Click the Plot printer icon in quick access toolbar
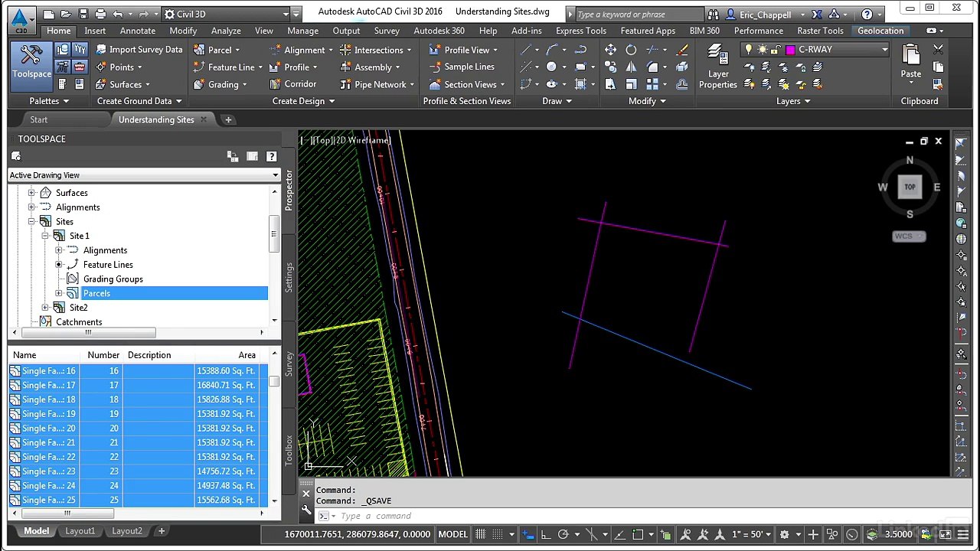The width and height of the screenshot is (980, 551). pyautogui.click(x=101, y=14)
